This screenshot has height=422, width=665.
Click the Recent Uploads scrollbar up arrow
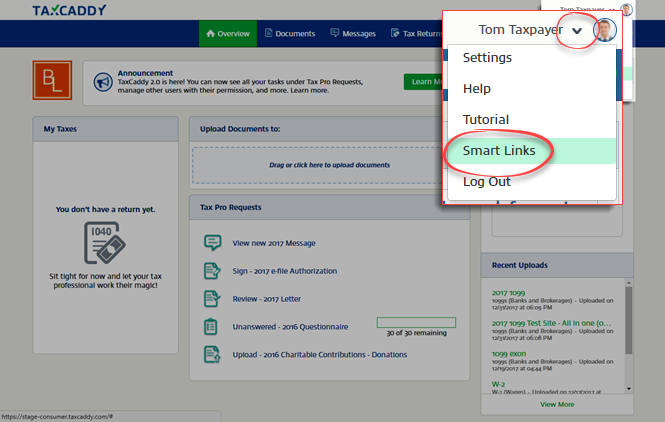(629, 283)
